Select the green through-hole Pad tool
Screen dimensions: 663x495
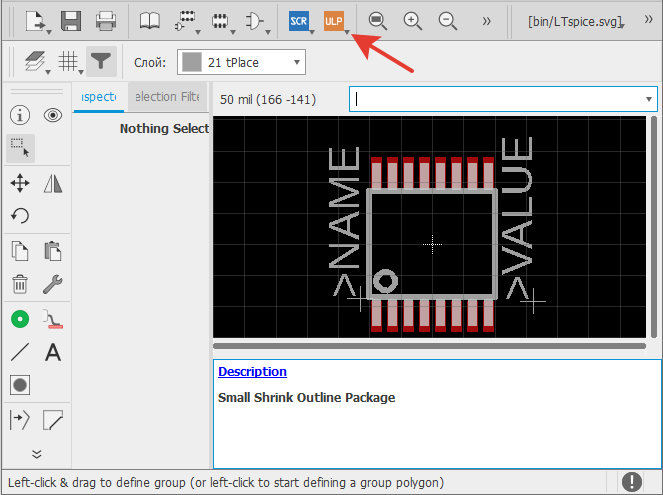click(20, 319)
